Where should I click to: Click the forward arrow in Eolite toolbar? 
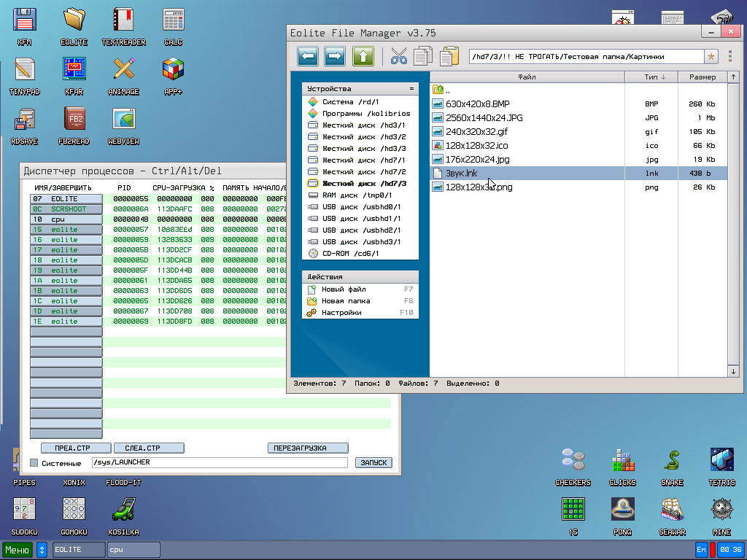(335, 56)
